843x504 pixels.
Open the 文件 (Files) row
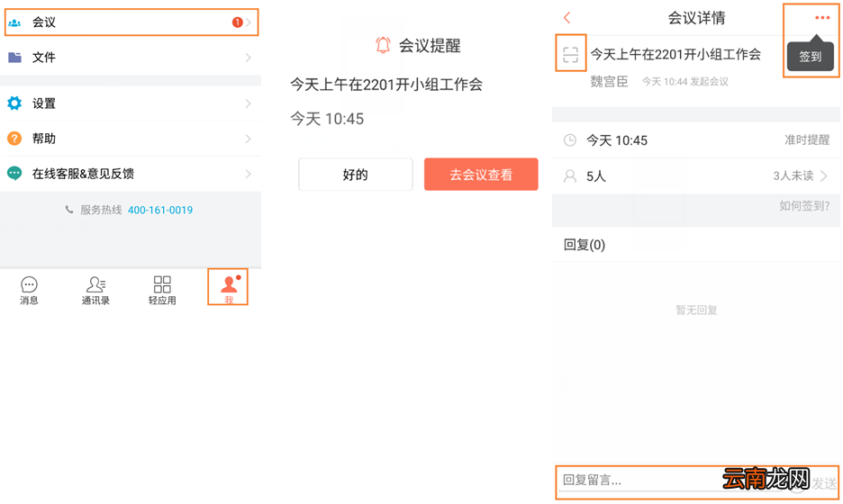pos(131,58)
